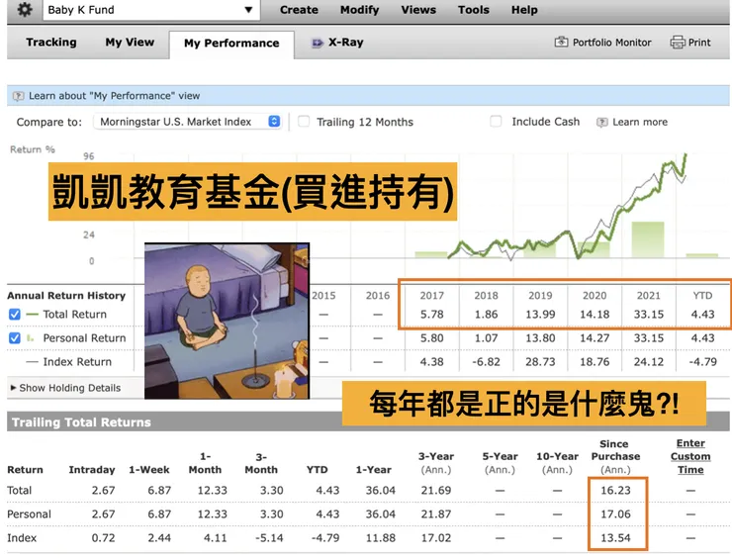Click the gray Index Return line swatch

tap(33, 362)
